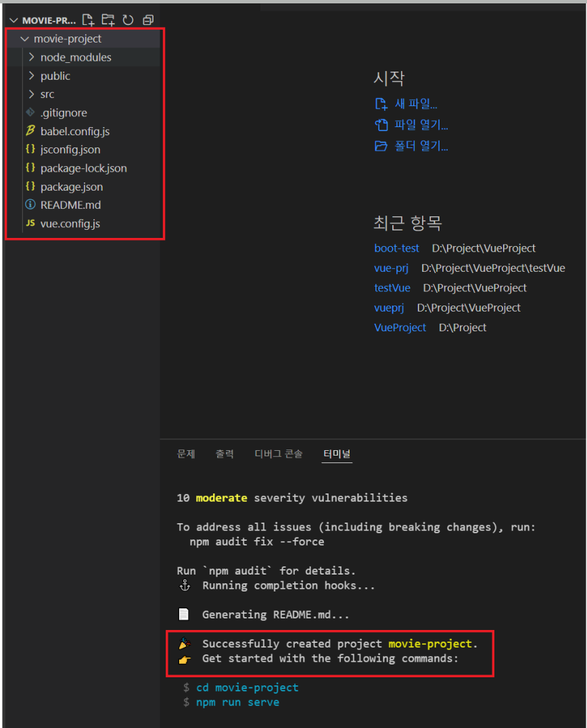
Task: Click path 'D:\Project\VueProject\testVue' text
Action: coord(493,268)
